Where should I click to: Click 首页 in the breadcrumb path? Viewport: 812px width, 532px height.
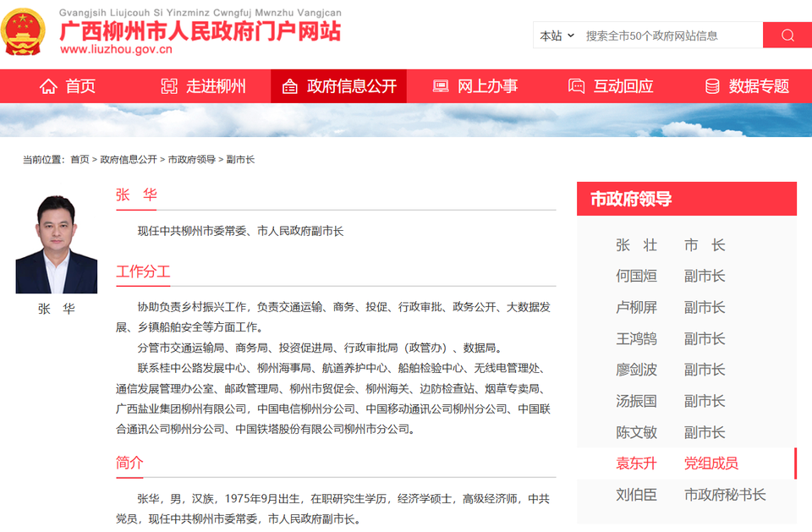(80, 160)
